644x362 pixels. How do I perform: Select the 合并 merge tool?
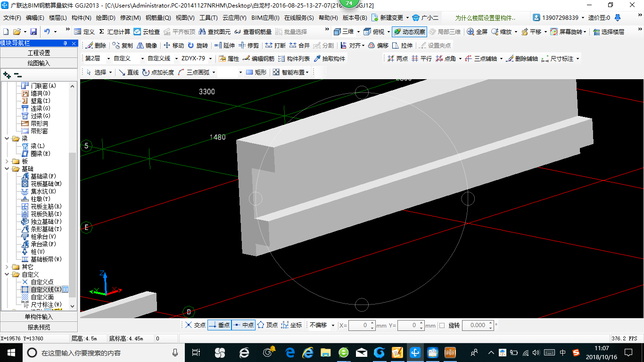tap(299, 45)
